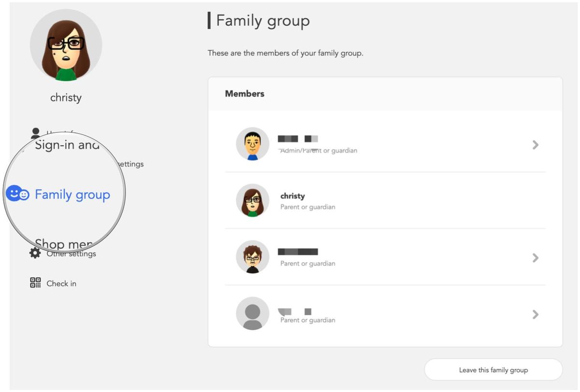Click christy's large profile avatar in sidebar
The height and width of the screenshot is (392, 580).
(66, 45)
